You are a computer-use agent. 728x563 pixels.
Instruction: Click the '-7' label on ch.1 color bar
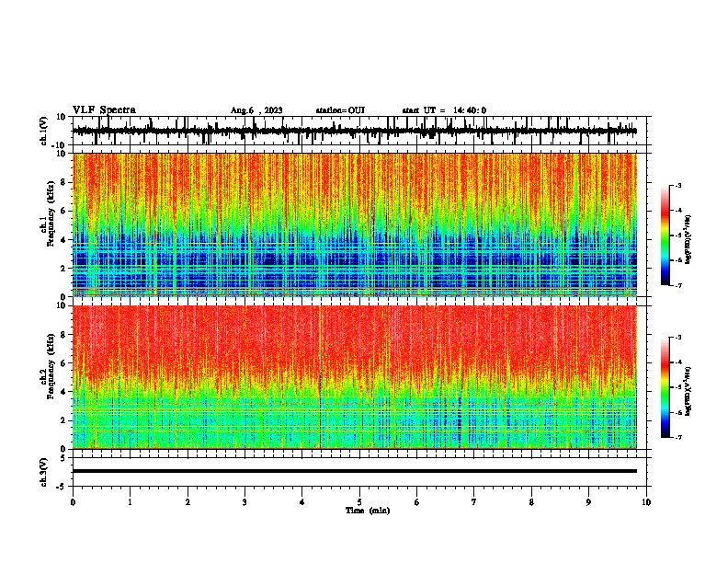click(x=677, y=286)
